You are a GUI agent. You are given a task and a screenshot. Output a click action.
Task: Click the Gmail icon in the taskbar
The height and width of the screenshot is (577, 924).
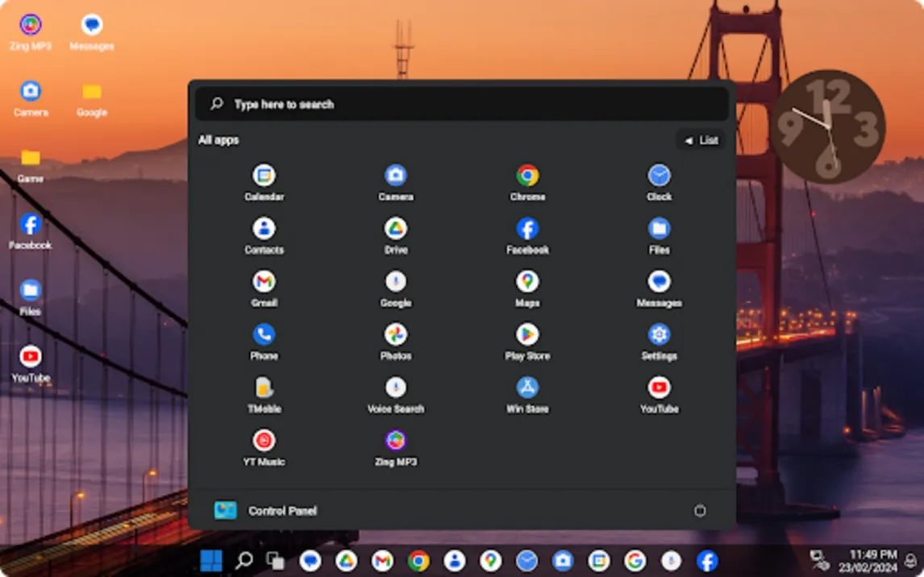(x=382, y=561)
